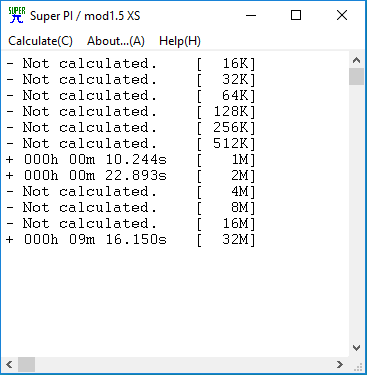Image resolution: width=367 pixels, height=375 pixels.
Task: Click the horizontal scrollbar left arrow
Action: pyautogui.click(x=9, y=364)
